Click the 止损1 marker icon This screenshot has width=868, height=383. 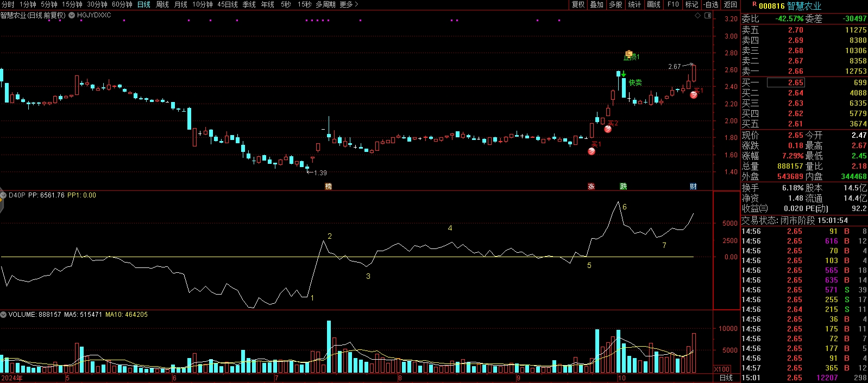click(628, 54)
